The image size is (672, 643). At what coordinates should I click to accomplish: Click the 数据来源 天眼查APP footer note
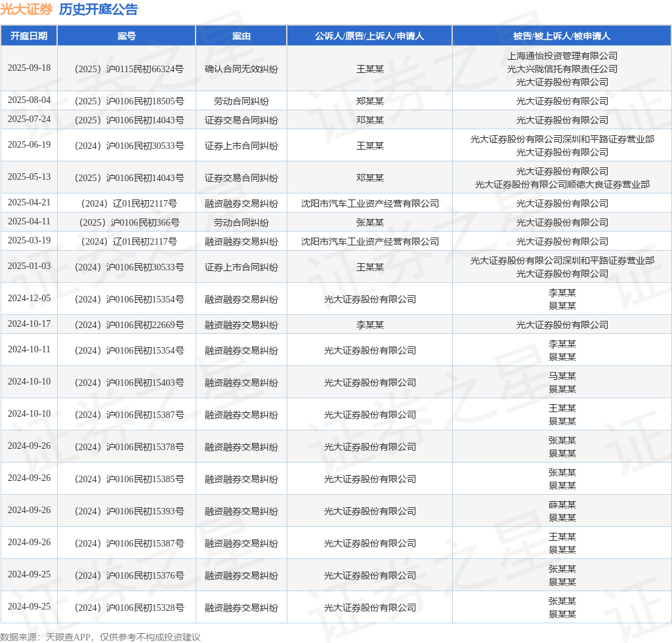point(100,637)
